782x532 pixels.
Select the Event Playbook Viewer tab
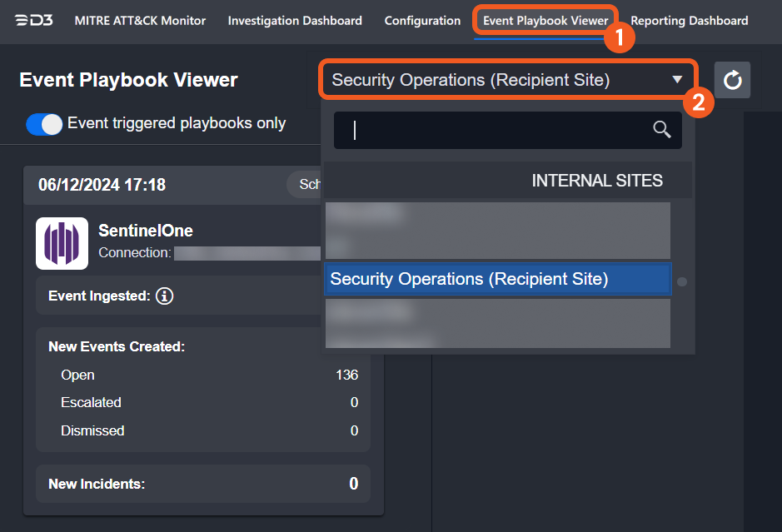click(x=545, y=20)
